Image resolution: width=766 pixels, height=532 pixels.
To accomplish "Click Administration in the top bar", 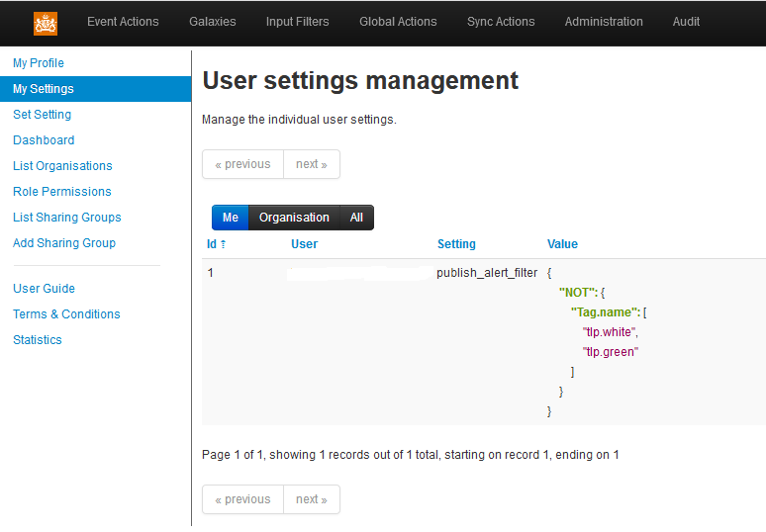I will 603,22.
